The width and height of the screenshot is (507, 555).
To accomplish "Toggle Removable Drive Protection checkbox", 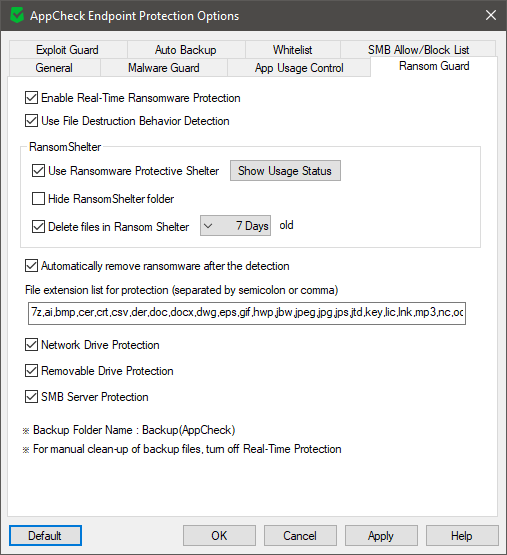I will pyautogui.click(x=32, y=371).
